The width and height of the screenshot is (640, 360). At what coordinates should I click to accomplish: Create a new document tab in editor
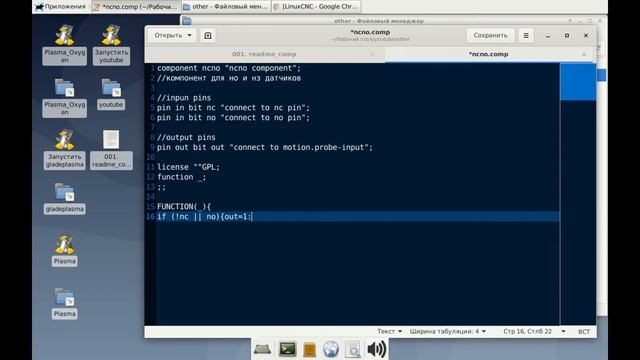pos(208,36)
